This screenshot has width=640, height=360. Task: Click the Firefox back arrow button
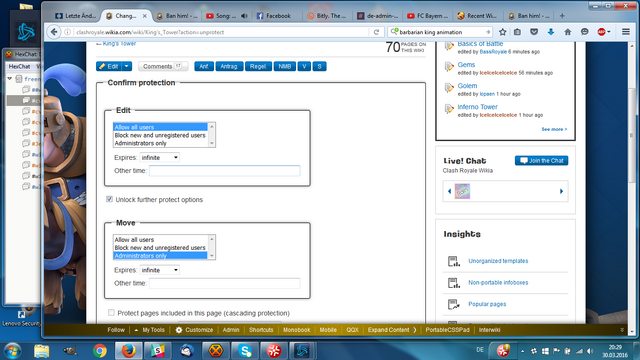click(54, 32)
